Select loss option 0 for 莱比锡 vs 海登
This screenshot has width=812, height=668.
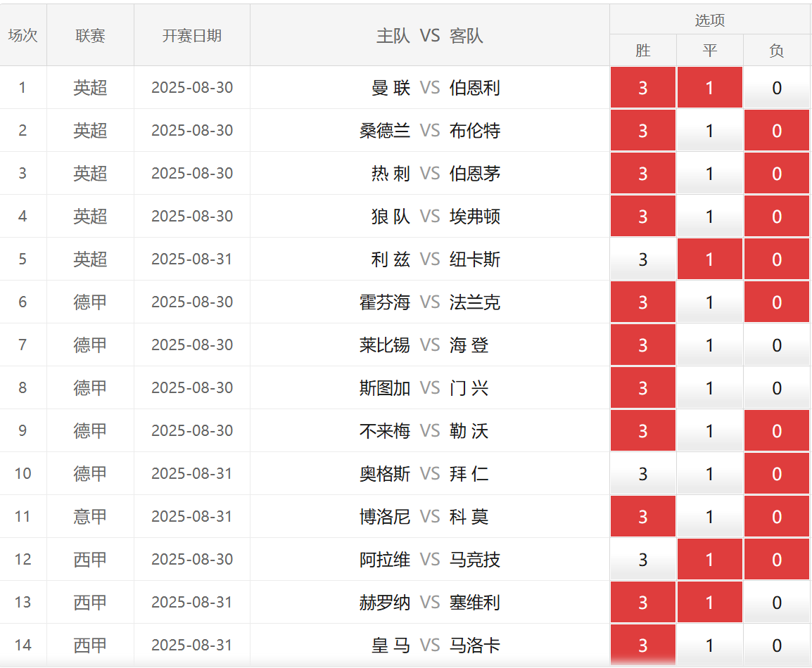pyautogui.click(x=776, y=345)
